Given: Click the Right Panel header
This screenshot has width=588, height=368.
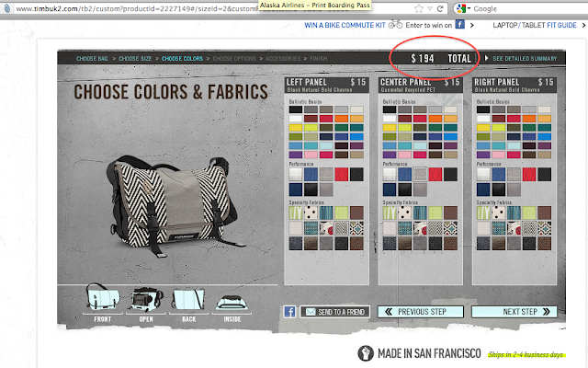Looking at the screenshot, I should tap(514, 85).
